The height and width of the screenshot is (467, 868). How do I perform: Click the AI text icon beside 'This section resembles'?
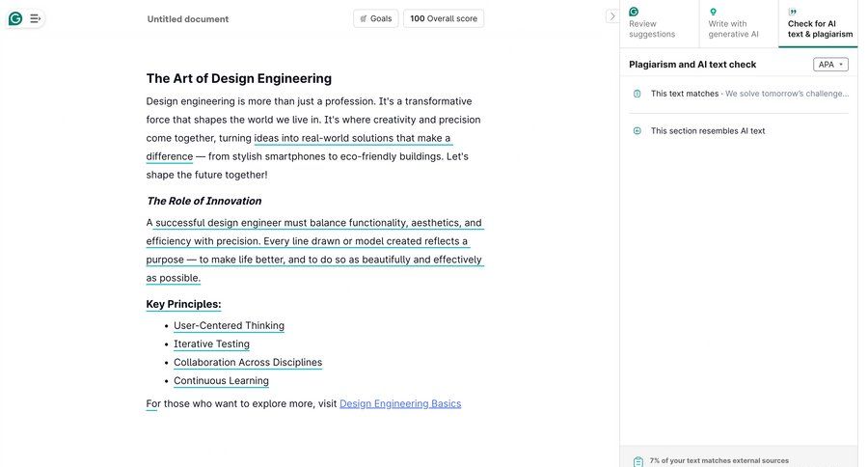pyautogui.click(x=637, y=130)
